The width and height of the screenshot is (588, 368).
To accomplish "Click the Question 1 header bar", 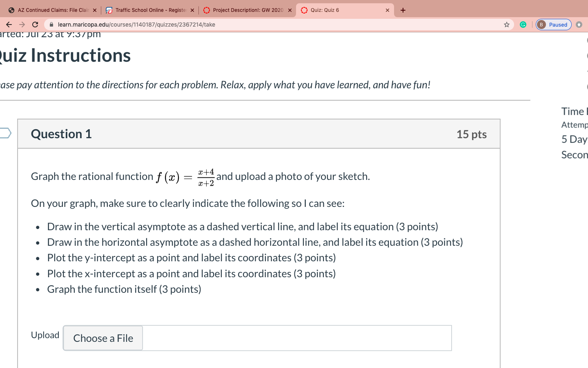I will 259,134.
